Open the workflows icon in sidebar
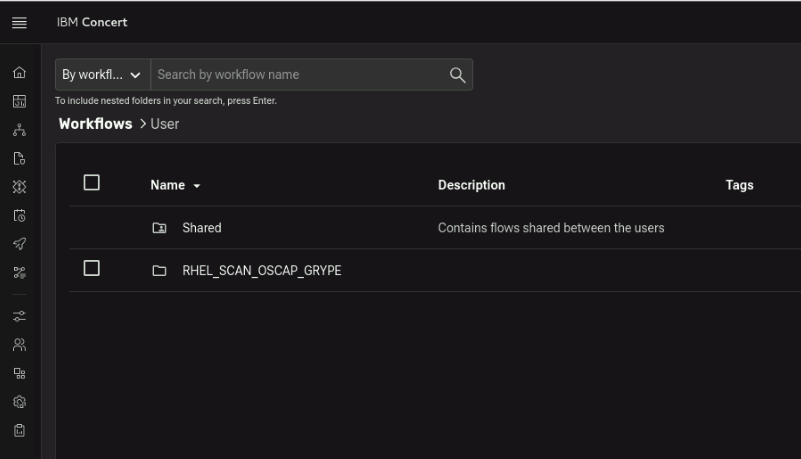801x459 pixels. [18, 272]
